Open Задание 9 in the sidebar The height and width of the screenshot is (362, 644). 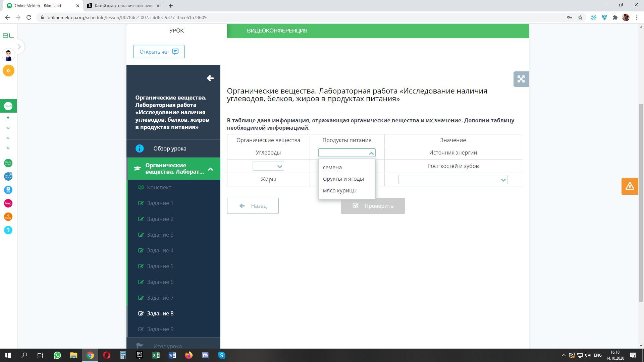160,329
